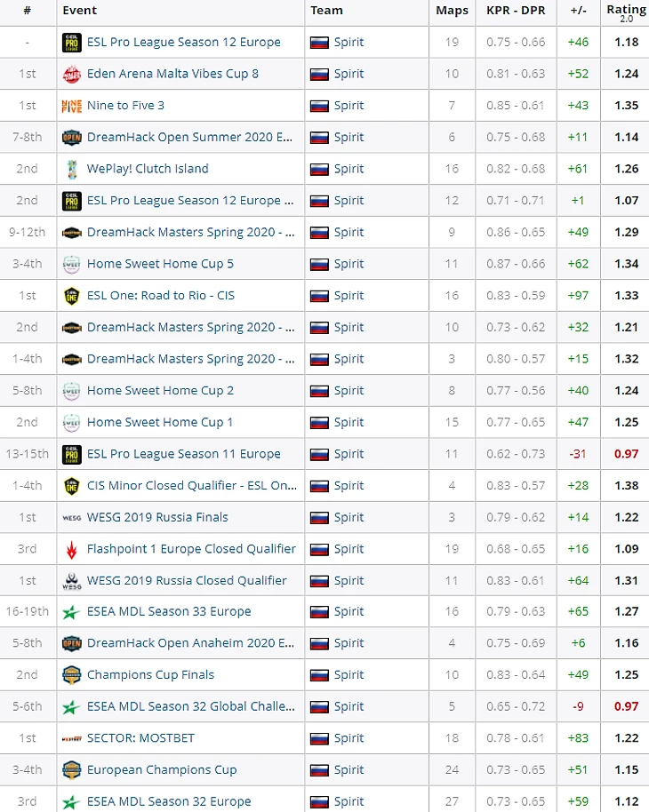
Task: Sort by the Event column header
Action: coord(79,11)
